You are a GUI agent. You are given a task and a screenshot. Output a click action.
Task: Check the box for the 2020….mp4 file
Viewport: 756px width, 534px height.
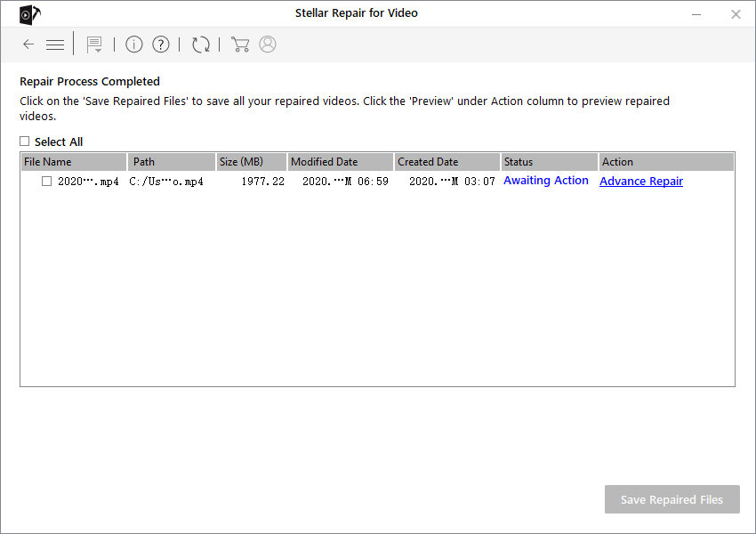coord(47,182)
